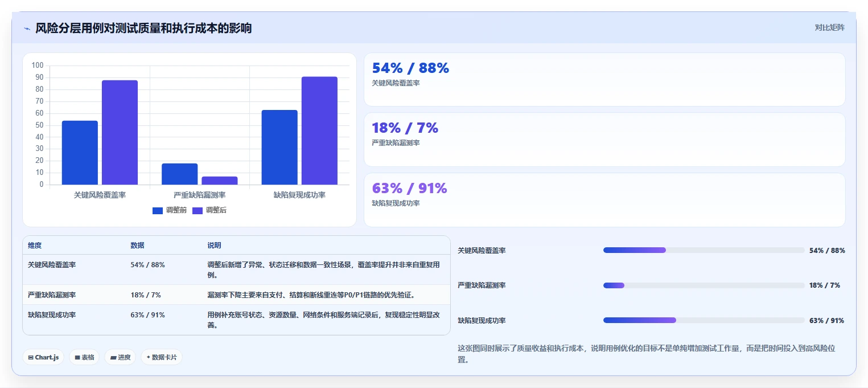
Task: Click the table cell value 63% / 91%
Action: pos(147,315)
